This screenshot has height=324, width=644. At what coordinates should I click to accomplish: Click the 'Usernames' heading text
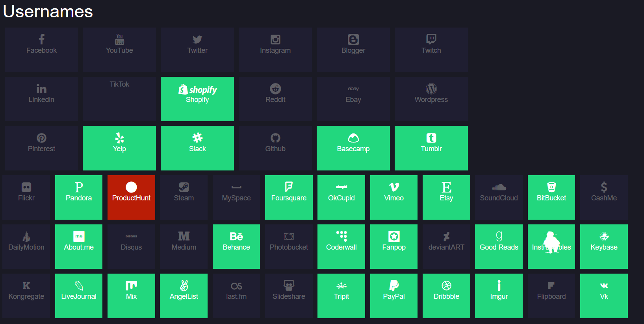tap(48, 11)
